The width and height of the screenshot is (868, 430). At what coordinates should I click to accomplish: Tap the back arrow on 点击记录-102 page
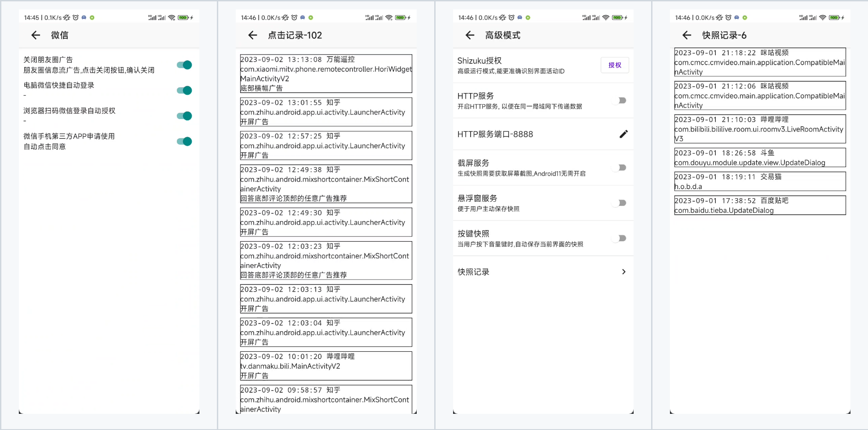pos(253,35)
